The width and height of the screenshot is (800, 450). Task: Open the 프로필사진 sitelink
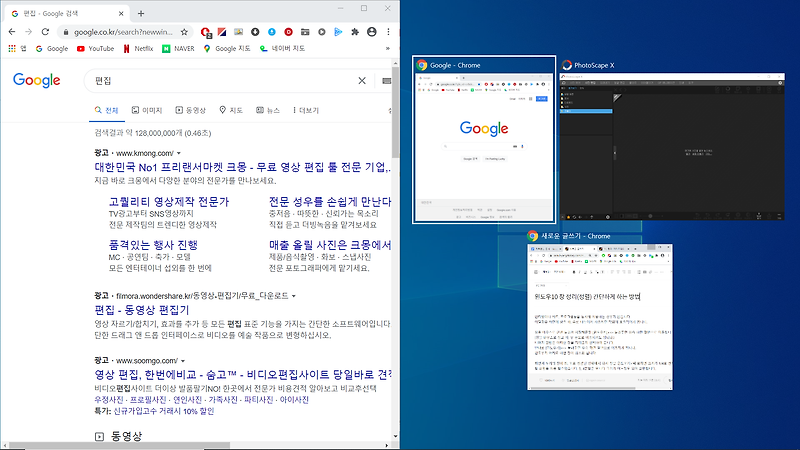pyautogui.click(x=148, y=399)
